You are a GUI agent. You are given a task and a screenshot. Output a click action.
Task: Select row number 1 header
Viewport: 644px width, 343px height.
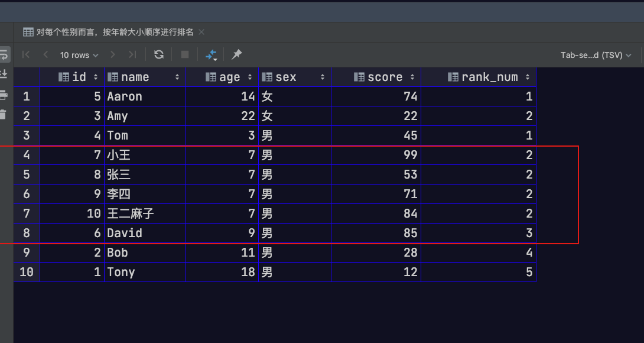coord(27,96)
